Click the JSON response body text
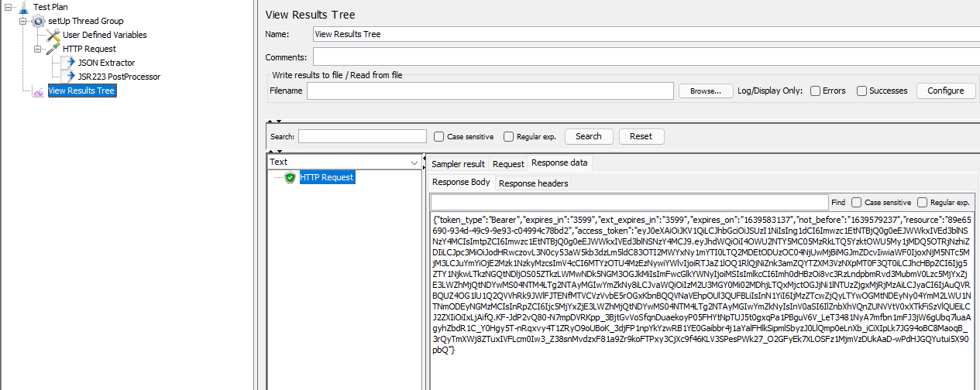This screenshot has height=390, width=980. [702, 285]
